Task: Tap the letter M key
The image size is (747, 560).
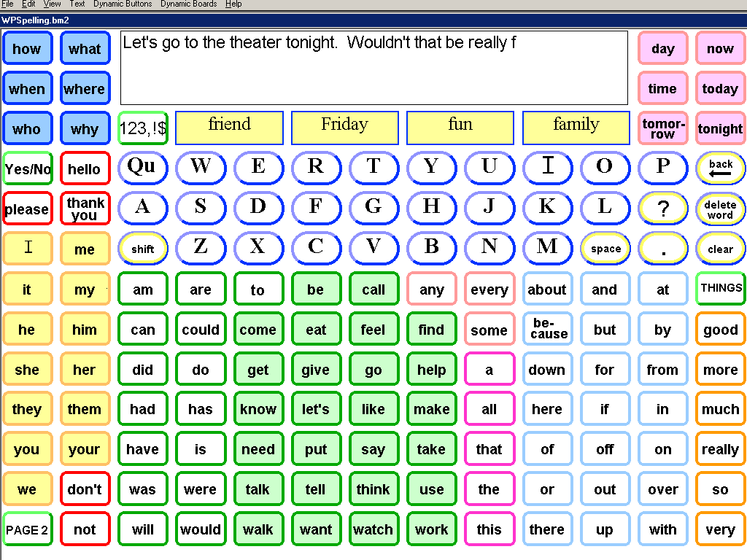Action: coord(547,249)
